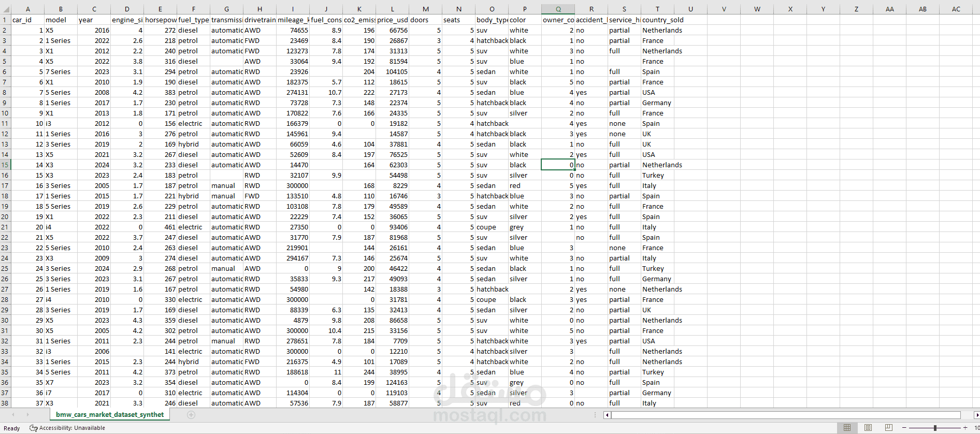Click the i7 model cell

click(61, 393)
